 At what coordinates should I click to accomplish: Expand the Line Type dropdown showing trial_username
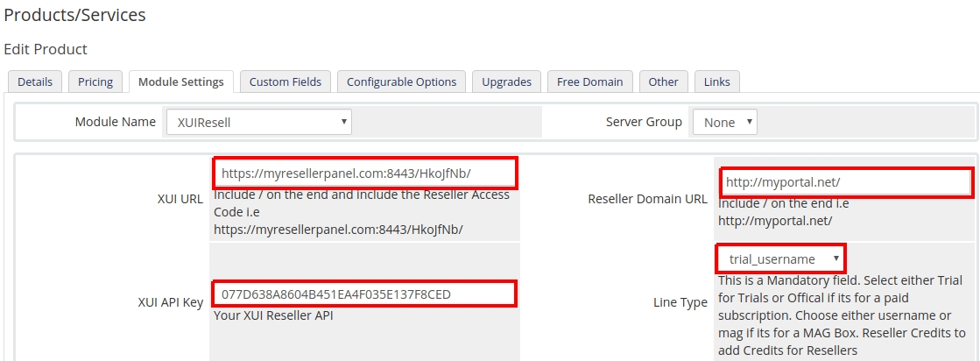click(781, 259)
